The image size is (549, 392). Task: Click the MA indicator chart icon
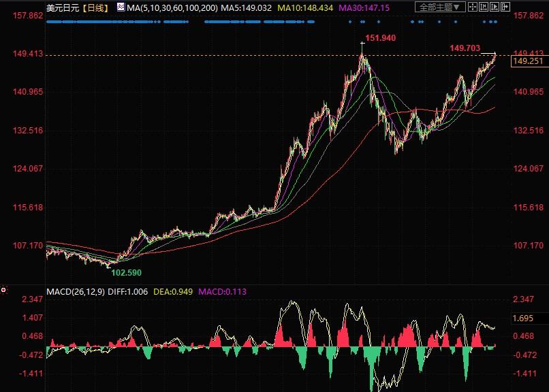121,7
